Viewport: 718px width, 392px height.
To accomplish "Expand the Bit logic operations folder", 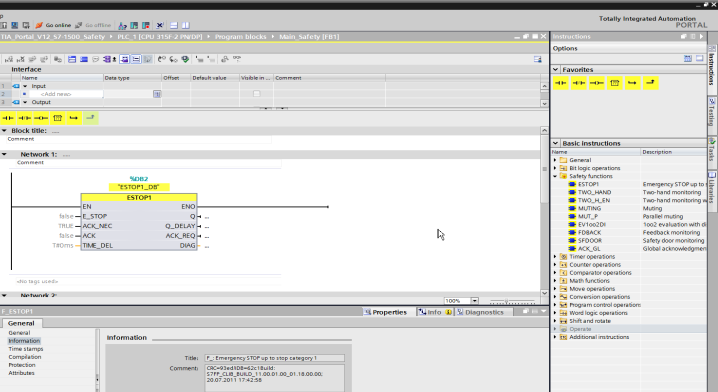I will click(x=555, y=168).
